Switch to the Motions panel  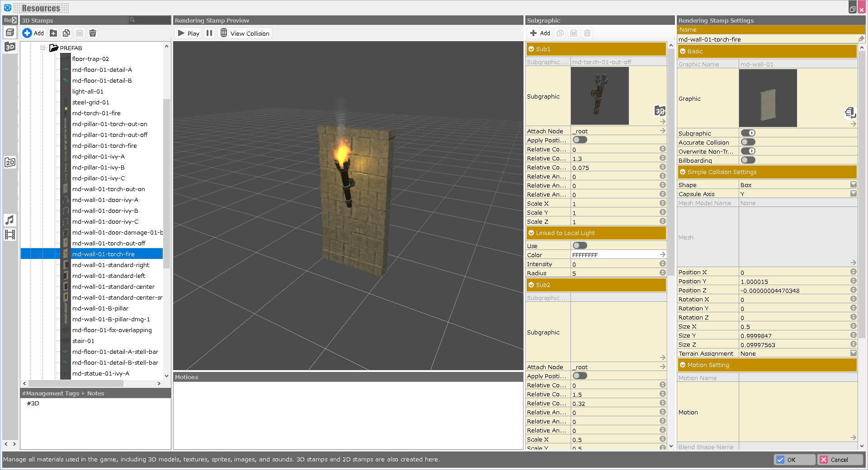click(x=187, y=377)
